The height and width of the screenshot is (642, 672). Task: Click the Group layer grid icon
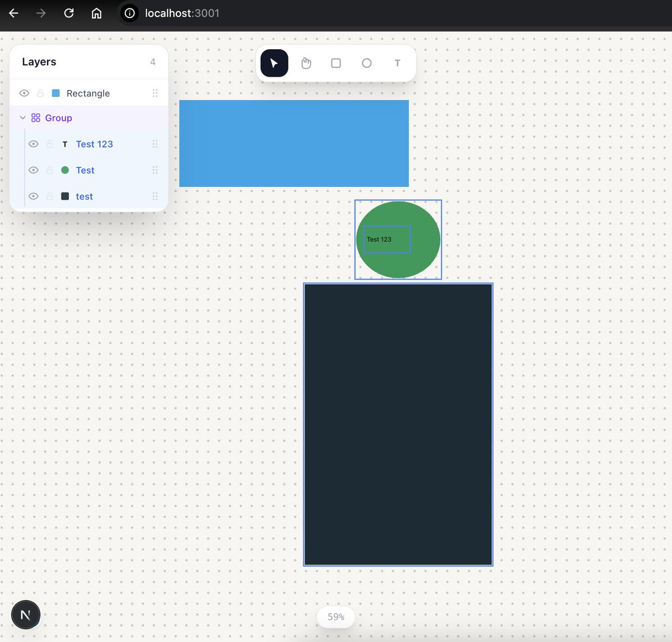point(36,118)
